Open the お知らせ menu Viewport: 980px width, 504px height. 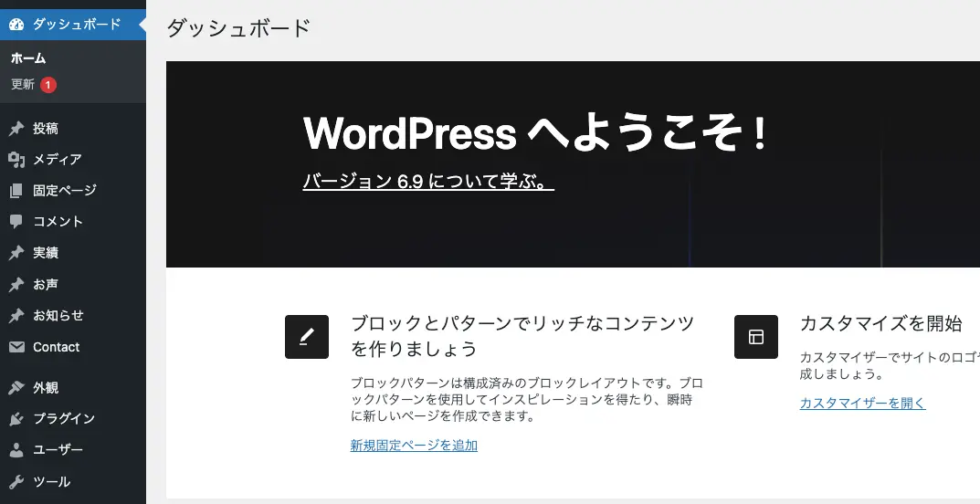(x=73, y=316)
